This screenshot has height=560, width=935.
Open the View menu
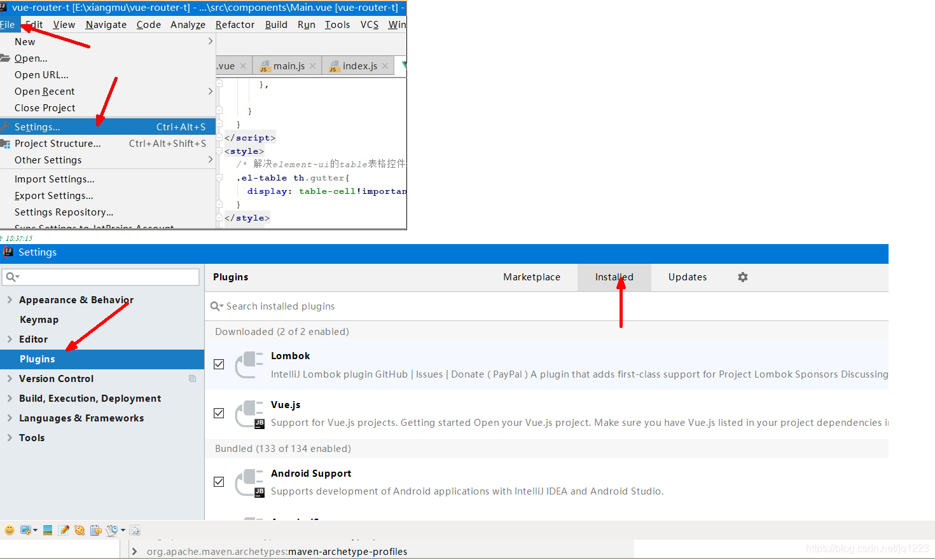pos(64,25)
